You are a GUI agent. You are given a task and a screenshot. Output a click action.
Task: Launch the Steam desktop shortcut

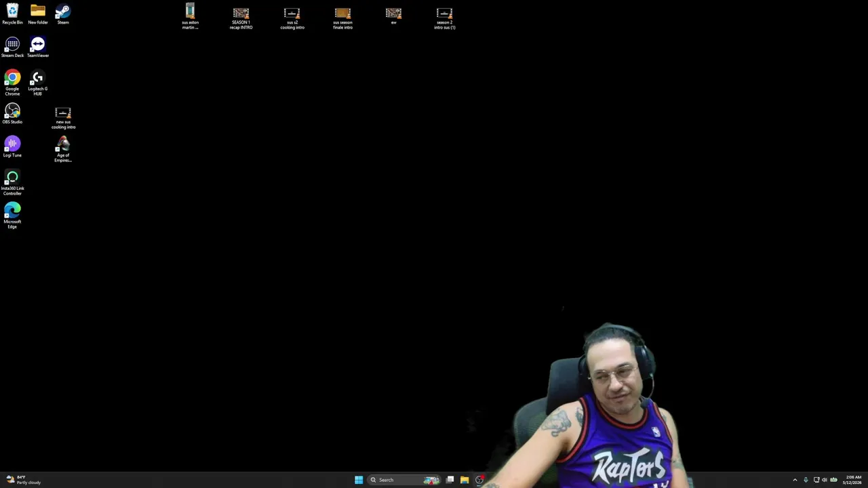63,14
